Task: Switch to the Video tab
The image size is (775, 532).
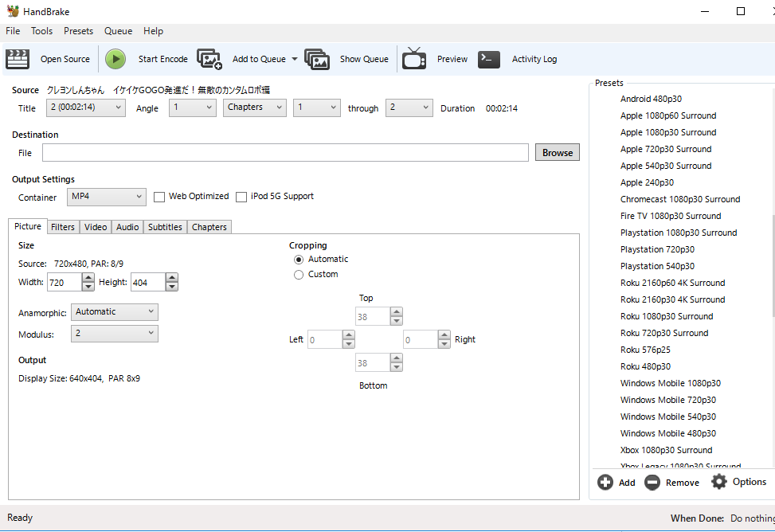Action: tap(96, 227)
